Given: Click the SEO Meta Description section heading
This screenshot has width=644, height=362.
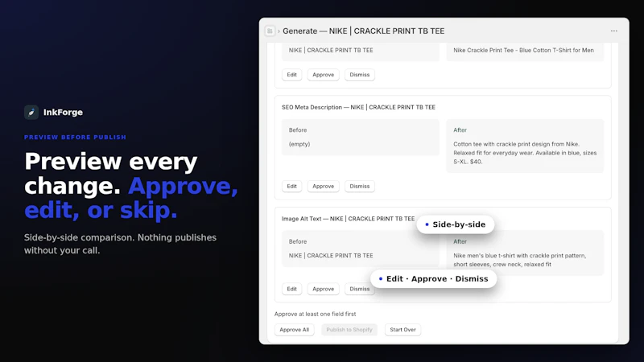Looking at the screenshot, I should click(x=358, y=107).
